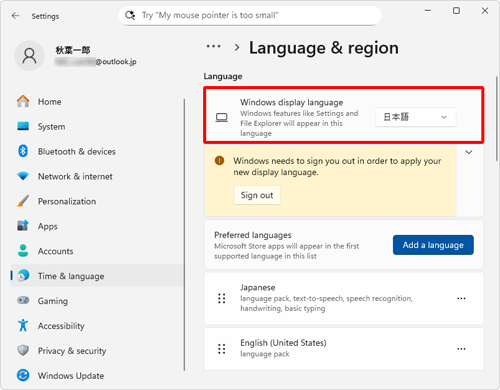
Task: Open Windows Update settings
Action: [x=97, y=375]
